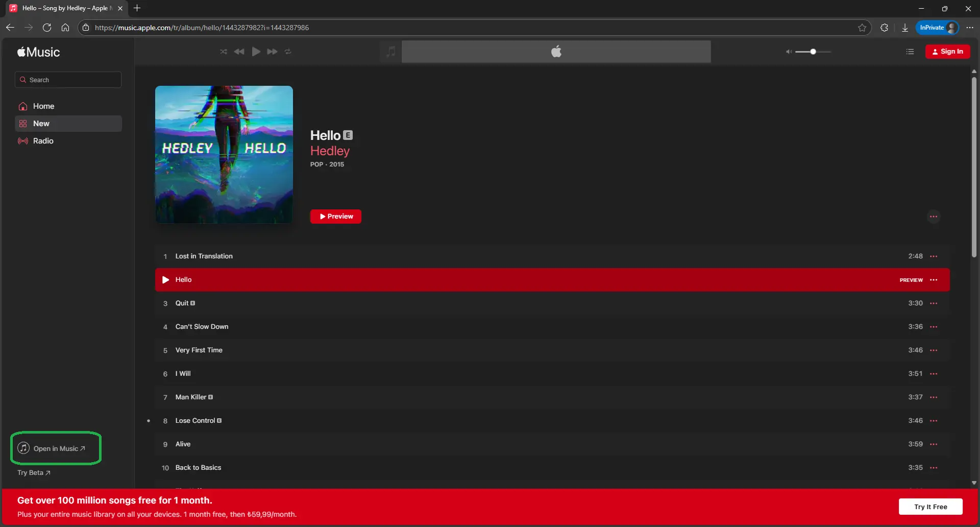Open more options for Lost in Translation
Image resolution: width=980 pixels, height=527 pixels.
coord(934,256)
